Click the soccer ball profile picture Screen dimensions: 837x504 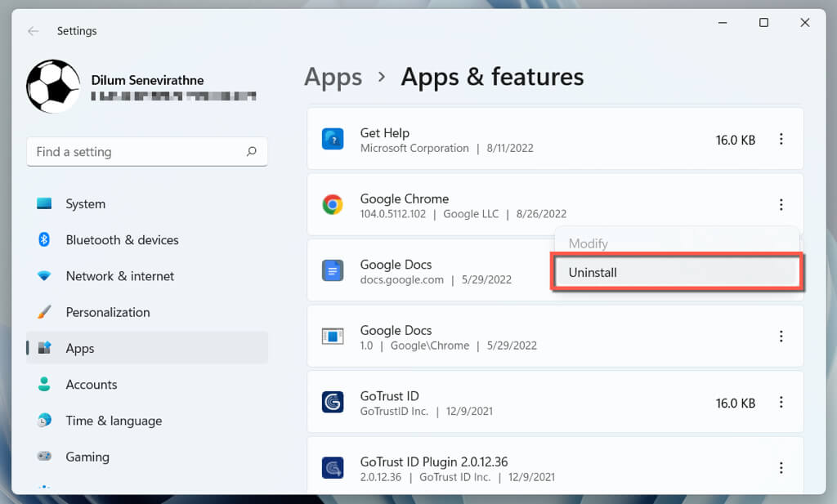[x=53, y=87]
